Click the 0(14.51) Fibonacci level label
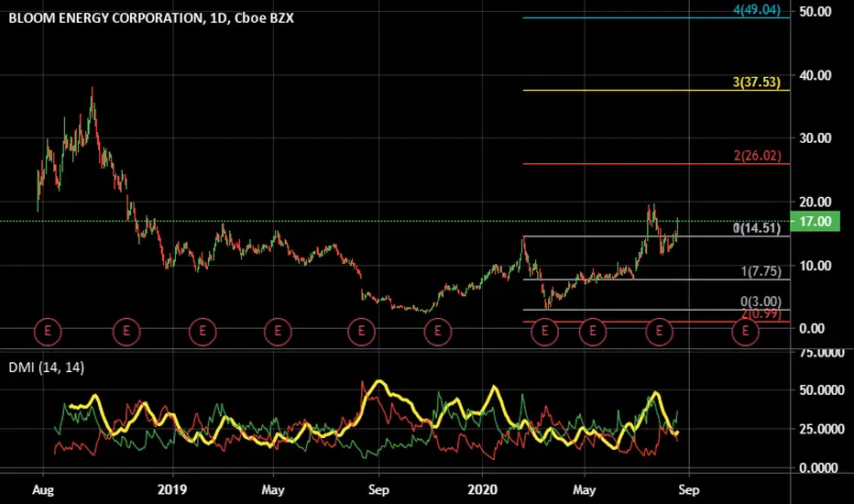 tap(757, 228)
